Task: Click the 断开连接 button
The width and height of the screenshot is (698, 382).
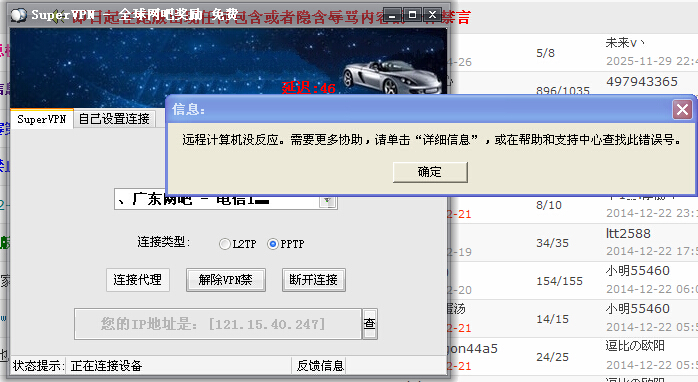Action: click(313, 280)
